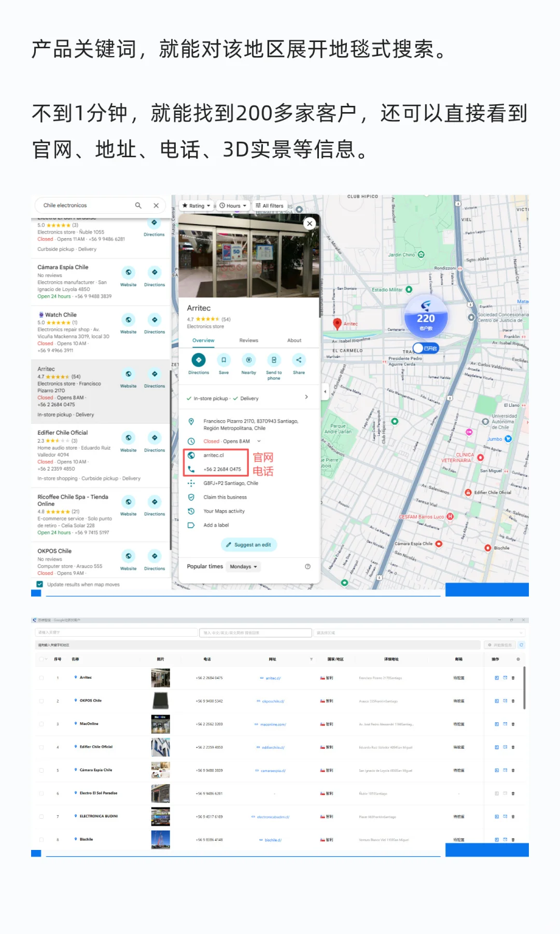Collapse the side panel arrow on map
Screen dimensions: 560x934
point(325,391)
